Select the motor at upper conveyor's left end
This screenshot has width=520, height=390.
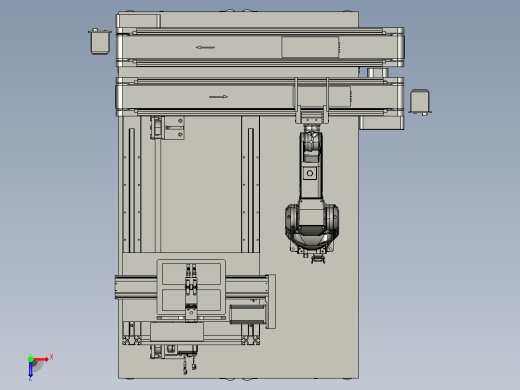tap(99, 41)
